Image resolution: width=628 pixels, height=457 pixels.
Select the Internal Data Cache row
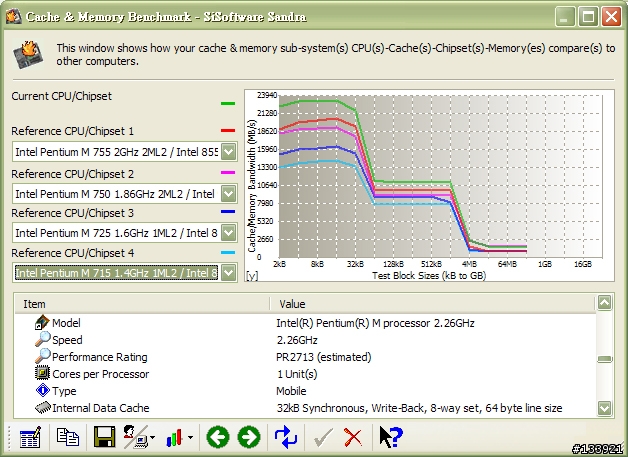(x=305, y=408)
